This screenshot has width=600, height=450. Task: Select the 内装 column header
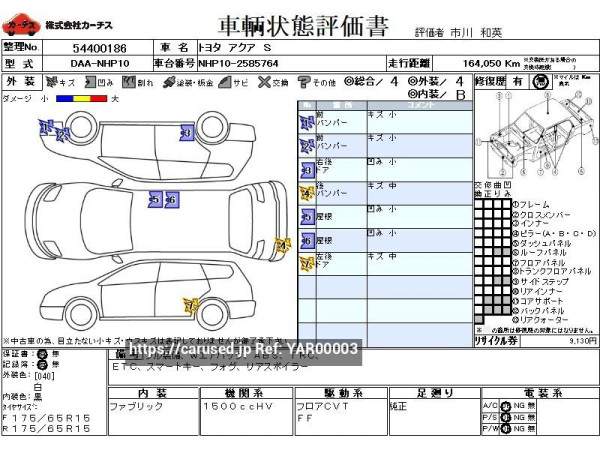152,392
